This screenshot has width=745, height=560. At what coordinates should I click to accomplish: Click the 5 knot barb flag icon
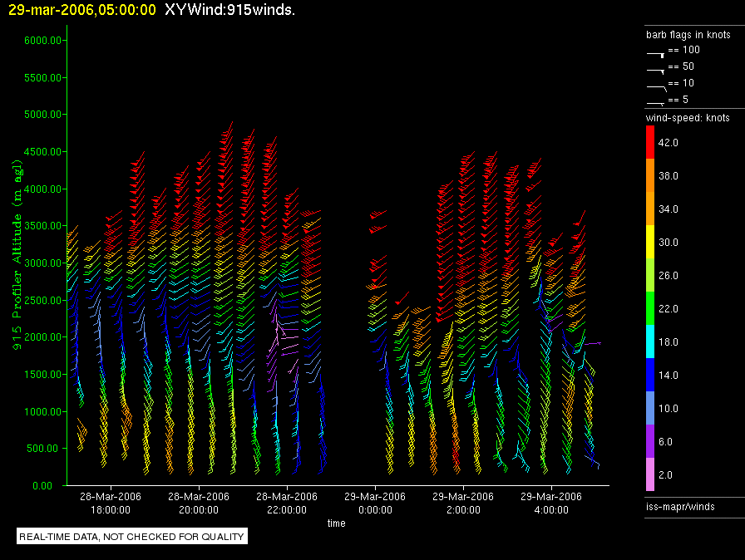[x=655, y=103]
